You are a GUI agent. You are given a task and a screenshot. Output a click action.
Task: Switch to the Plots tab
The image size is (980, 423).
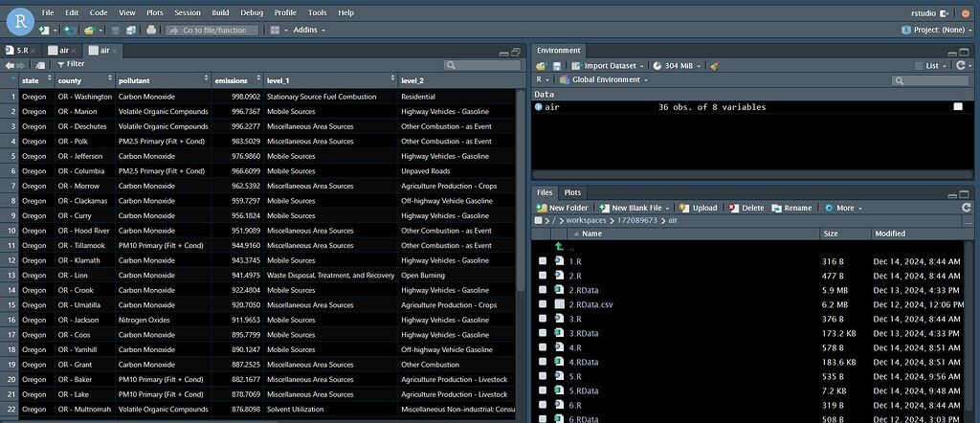tap(572, 192)
